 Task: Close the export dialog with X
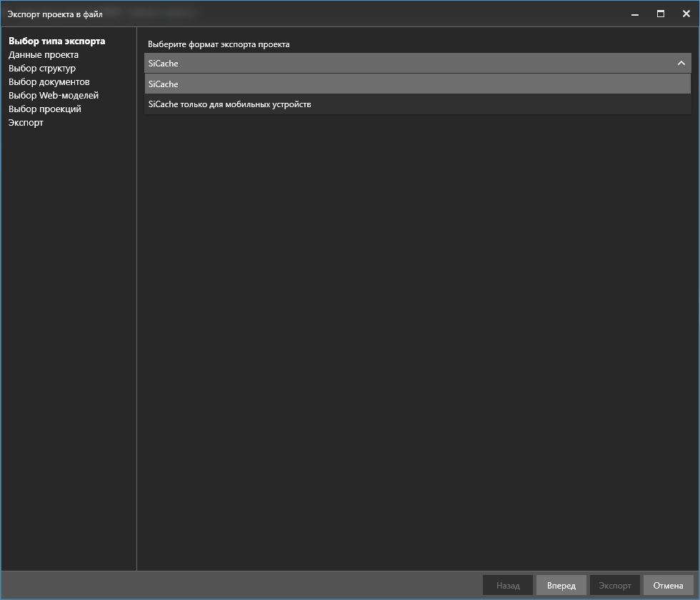tap(686, 14)
